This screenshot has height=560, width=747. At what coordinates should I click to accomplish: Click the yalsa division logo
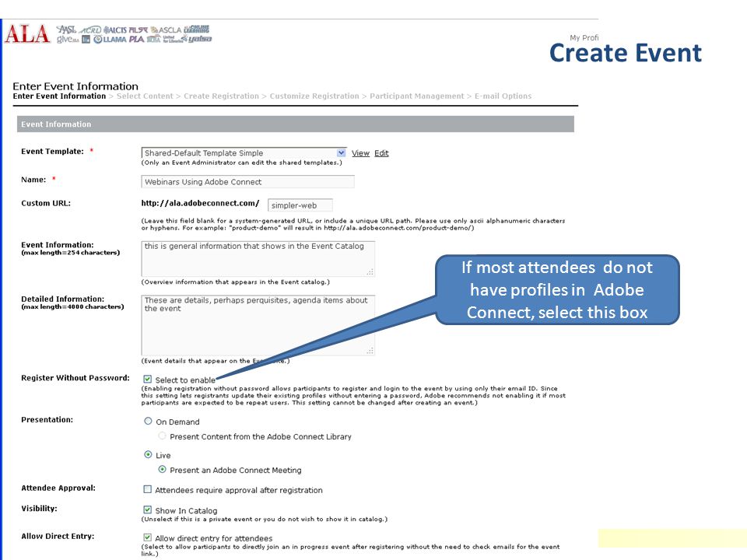[x=197, y=39]
